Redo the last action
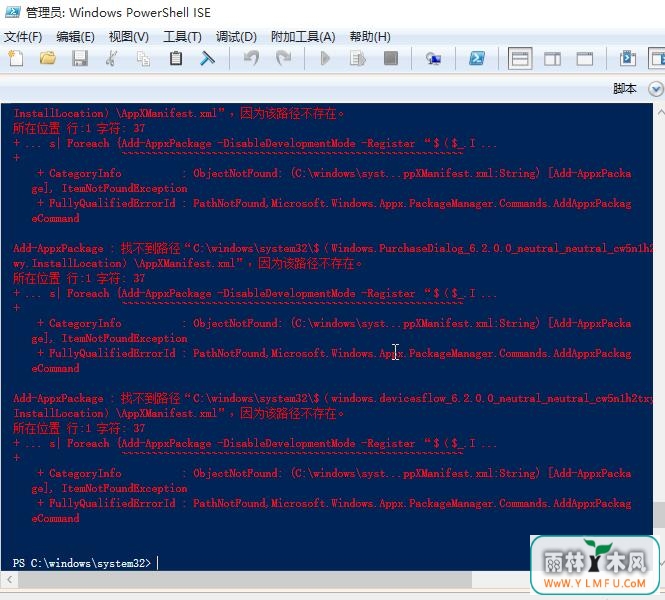665x600 pixels. 283,58
